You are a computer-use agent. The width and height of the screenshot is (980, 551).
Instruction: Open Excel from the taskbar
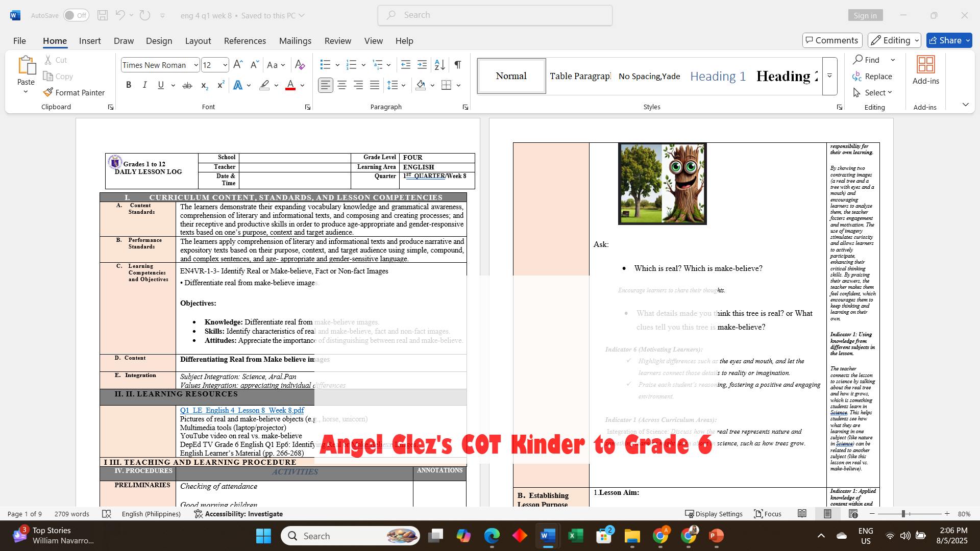(576, 536)
